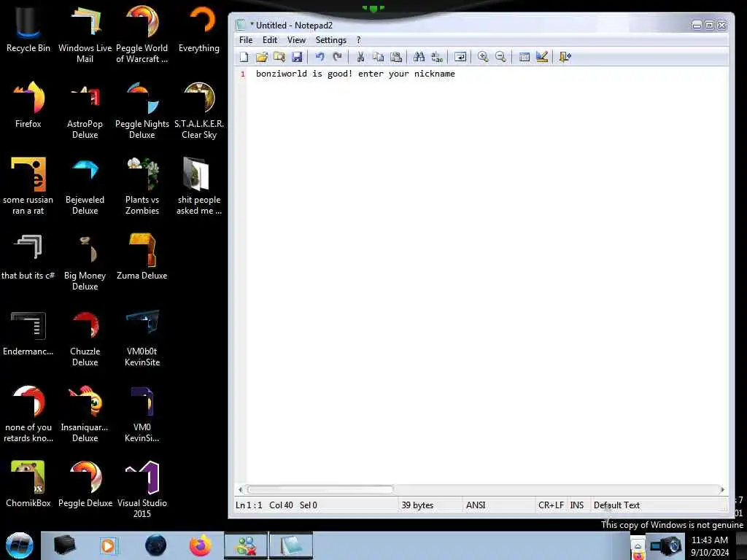
Task: Click the Exit door toolbar icon
Action: [565, 57]
